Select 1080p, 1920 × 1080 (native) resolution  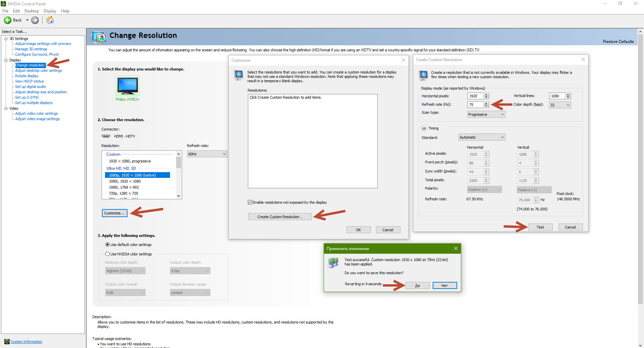coord(138,175)
